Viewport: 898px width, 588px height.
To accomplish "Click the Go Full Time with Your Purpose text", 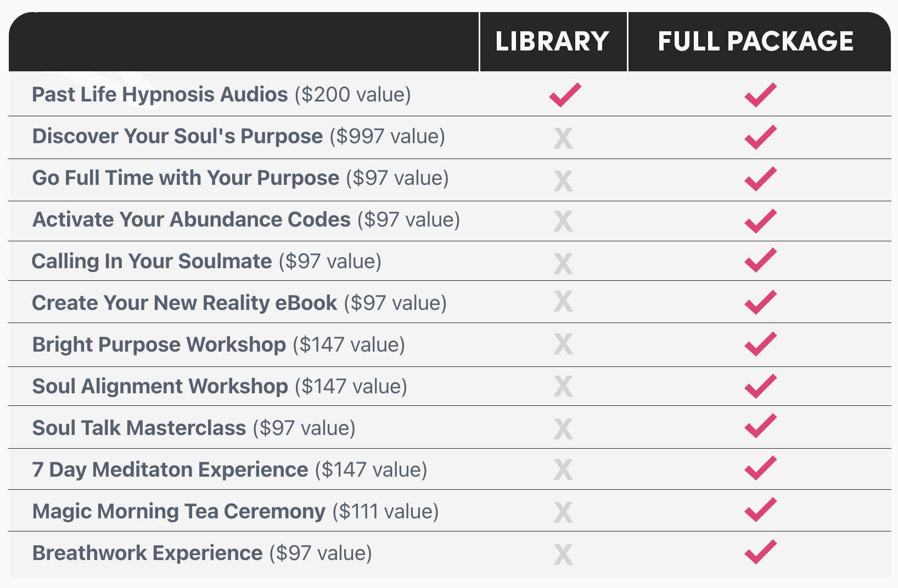I will [186, 178].
